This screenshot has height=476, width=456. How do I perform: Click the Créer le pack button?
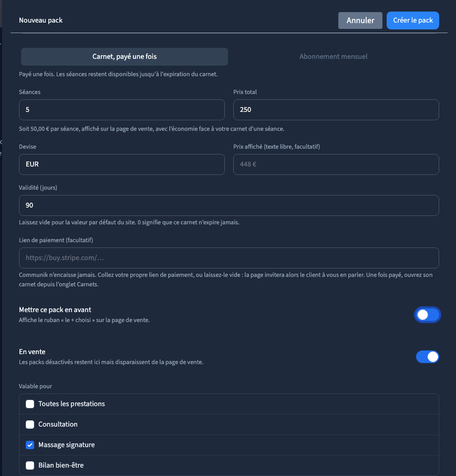point(412,20)
